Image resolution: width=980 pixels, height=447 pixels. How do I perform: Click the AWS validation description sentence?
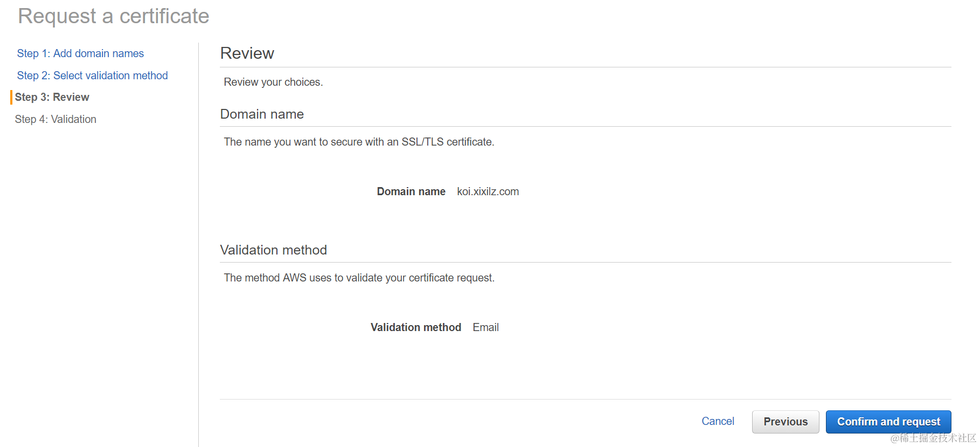(359, 278)
